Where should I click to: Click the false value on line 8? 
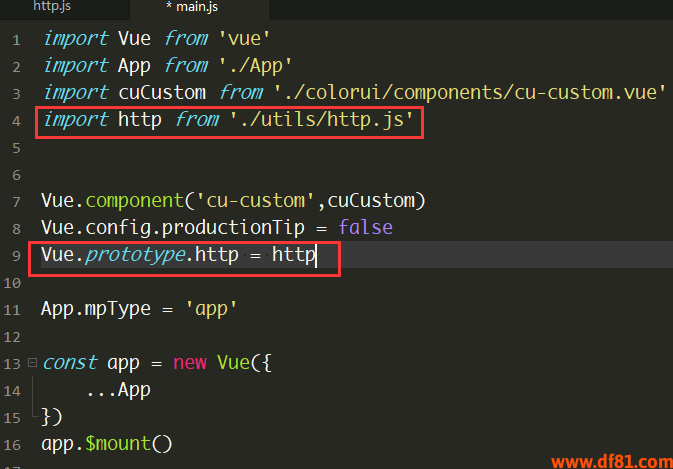(365, 227)
